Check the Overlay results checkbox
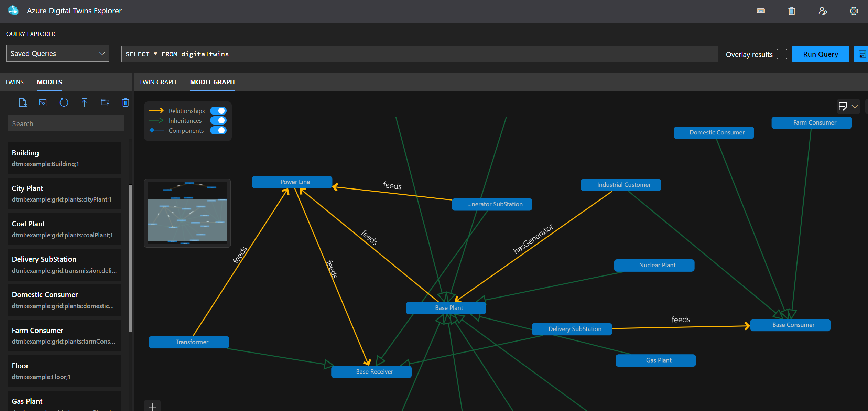Image resolution: width=868 pixels, height=411 pixels. (782, 54)
